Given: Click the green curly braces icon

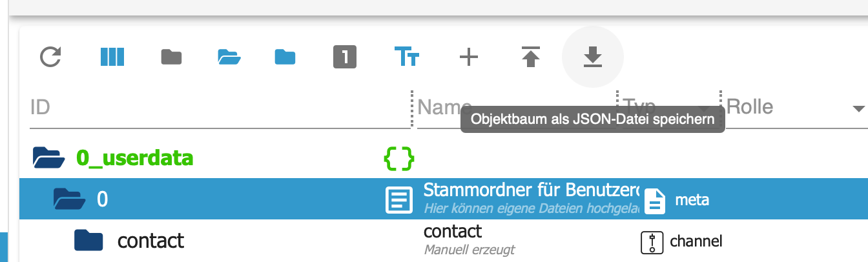Looking at the screenshot, I should click(398, 157).
